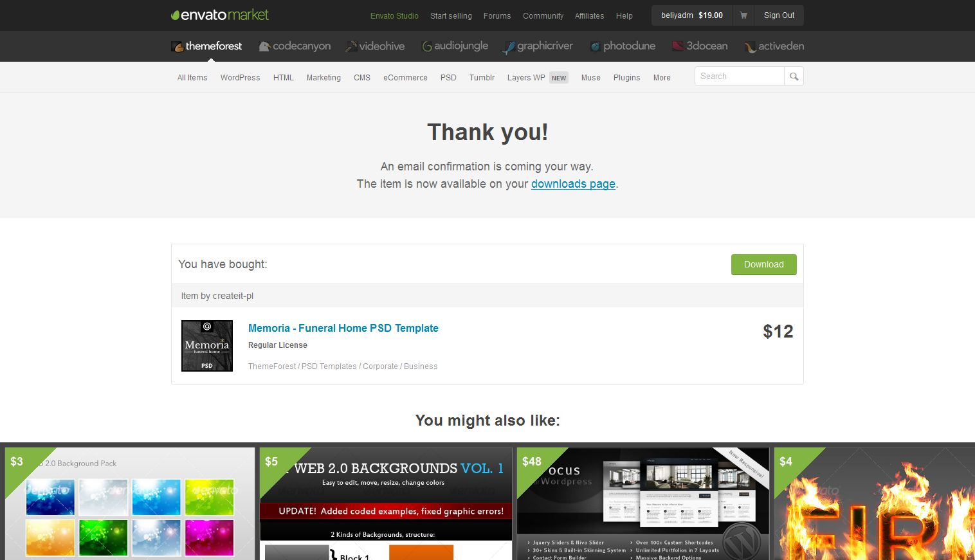This screenshot has width=975, height=560.
Task: Click the ThemeForest breadcrumb link
Action: [x=272, y=366]
